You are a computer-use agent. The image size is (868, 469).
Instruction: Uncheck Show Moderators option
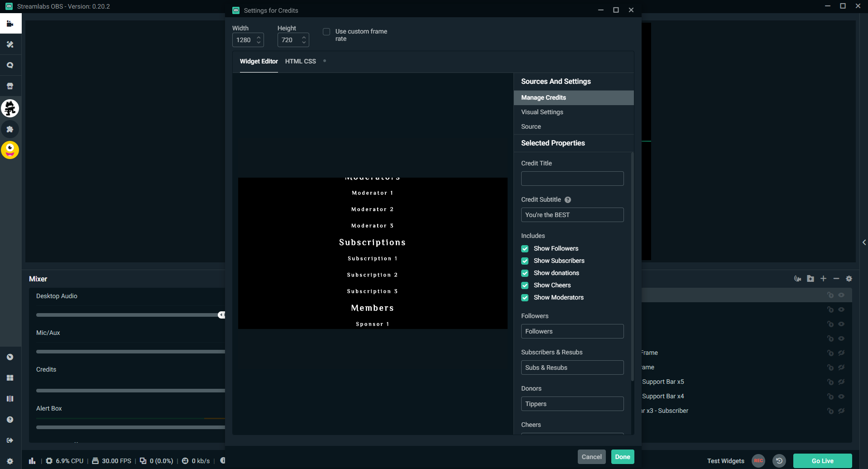524,298
